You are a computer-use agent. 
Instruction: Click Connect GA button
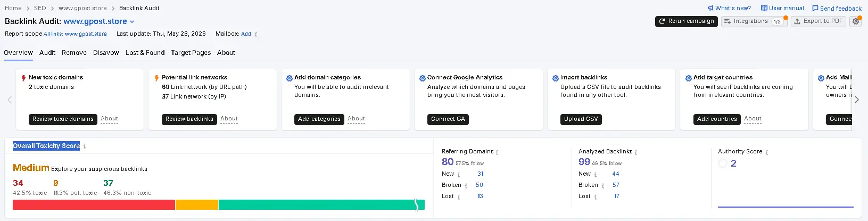448,119
